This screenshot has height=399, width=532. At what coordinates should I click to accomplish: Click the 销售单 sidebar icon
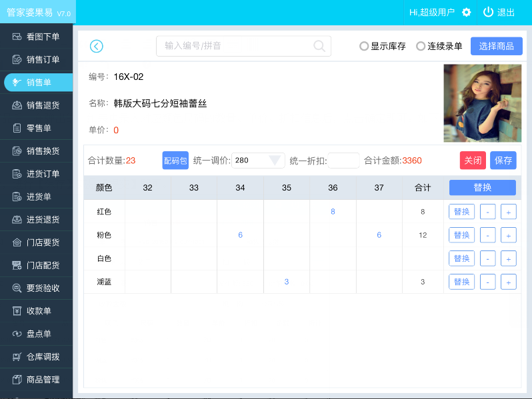(x=17, y=83)
